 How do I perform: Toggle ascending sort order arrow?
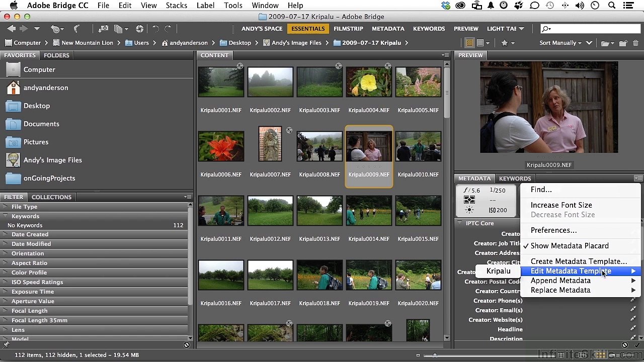(x=590, y=43)
